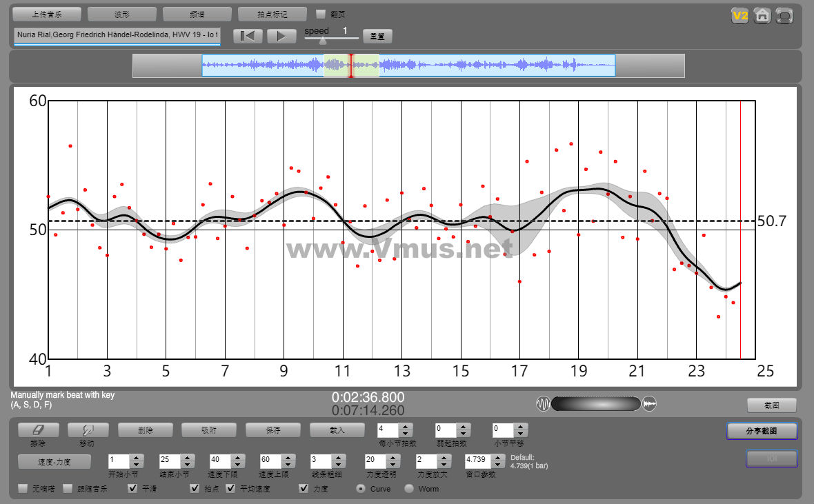Click the V2 version icon
The height and width of the screenshot is (504, 814).
pos(740,16)
